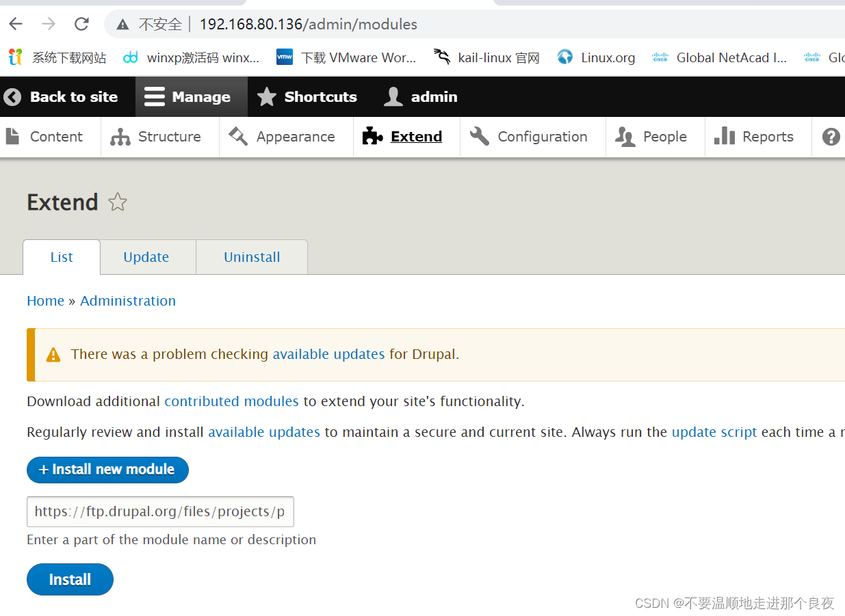This screenshot has width=845, height=616.
Task: Click the warning triangle icon in message
Action: tap(53, 355)
